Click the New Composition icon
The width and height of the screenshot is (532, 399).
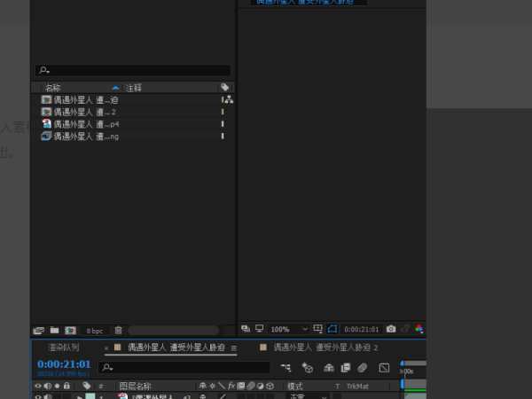click(x=70, y=330)
